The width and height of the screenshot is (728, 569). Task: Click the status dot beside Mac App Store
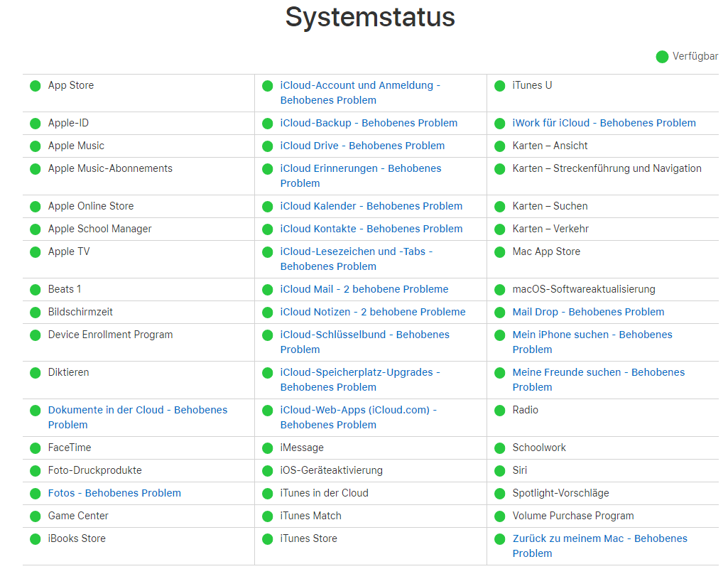tap(499, 252)
